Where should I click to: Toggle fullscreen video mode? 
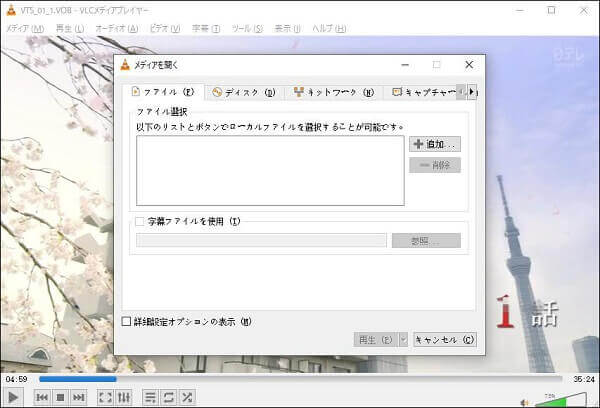(105, 397)
